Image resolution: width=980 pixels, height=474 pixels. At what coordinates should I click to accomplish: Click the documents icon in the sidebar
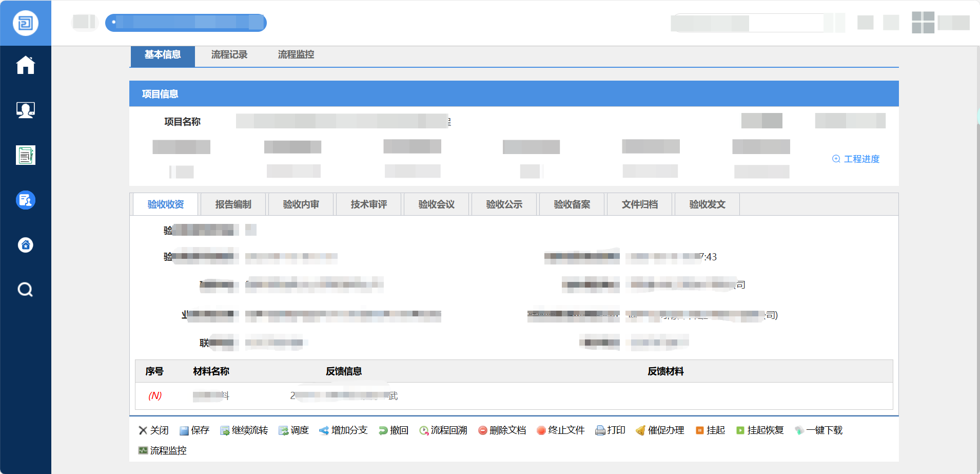pyautogui.click(x=25, y=155)
